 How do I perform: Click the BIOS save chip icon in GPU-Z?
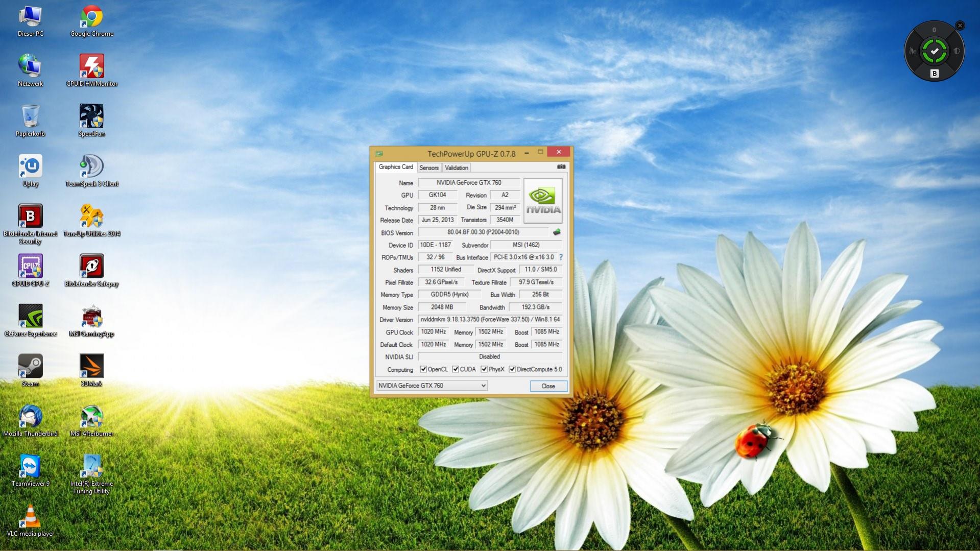click(557, 232)
